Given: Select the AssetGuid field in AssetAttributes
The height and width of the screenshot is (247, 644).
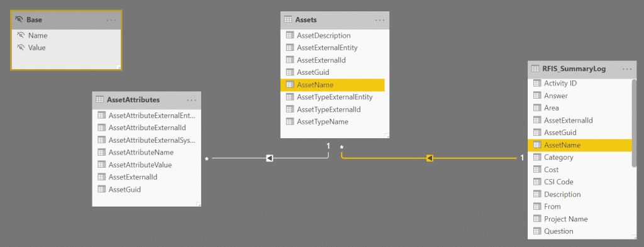Looking at the screenshot, I should click(x=147, y=190).
